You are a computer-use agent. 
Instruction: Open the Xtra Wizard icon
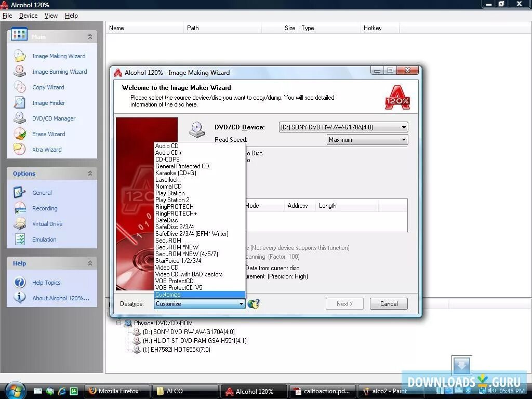(x=20, y=149)
